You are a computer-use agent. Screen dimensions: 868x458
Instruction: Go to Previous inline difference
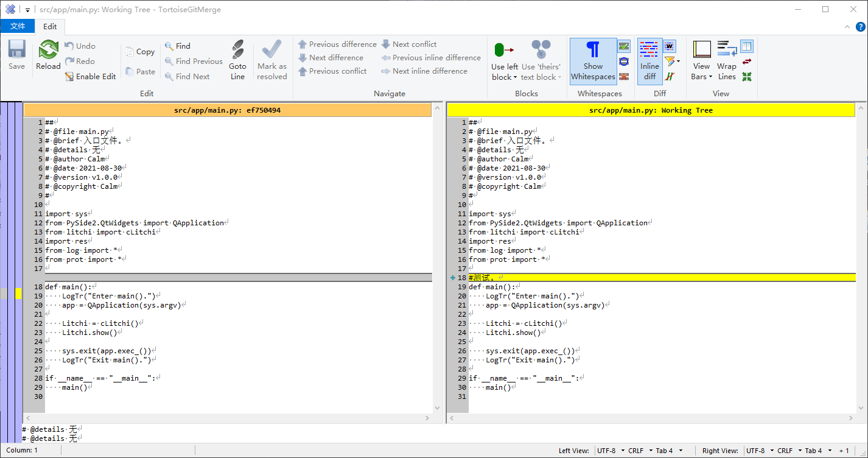[x=431, y=57]
